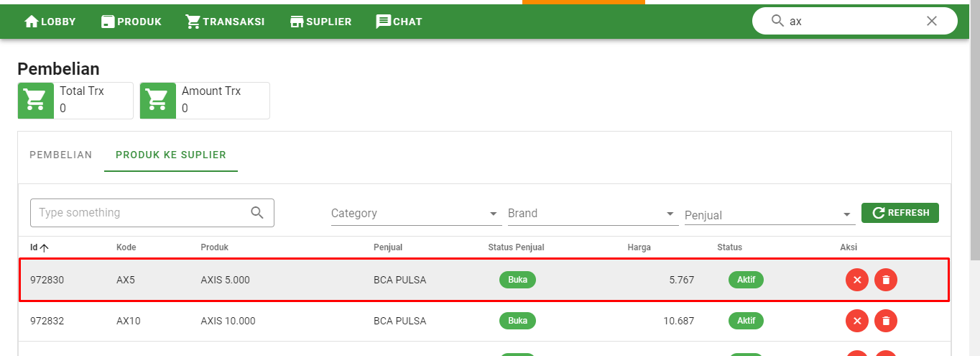Click the red X icon for AX10 row
This screenshot has width=980, height=356.
click(857, 321)
